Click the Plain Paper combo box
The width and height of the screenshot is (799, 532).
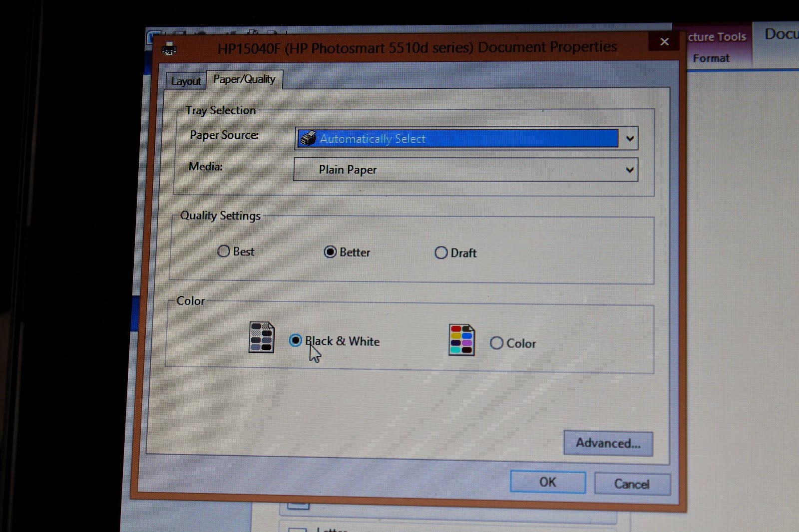coord(465,170)
